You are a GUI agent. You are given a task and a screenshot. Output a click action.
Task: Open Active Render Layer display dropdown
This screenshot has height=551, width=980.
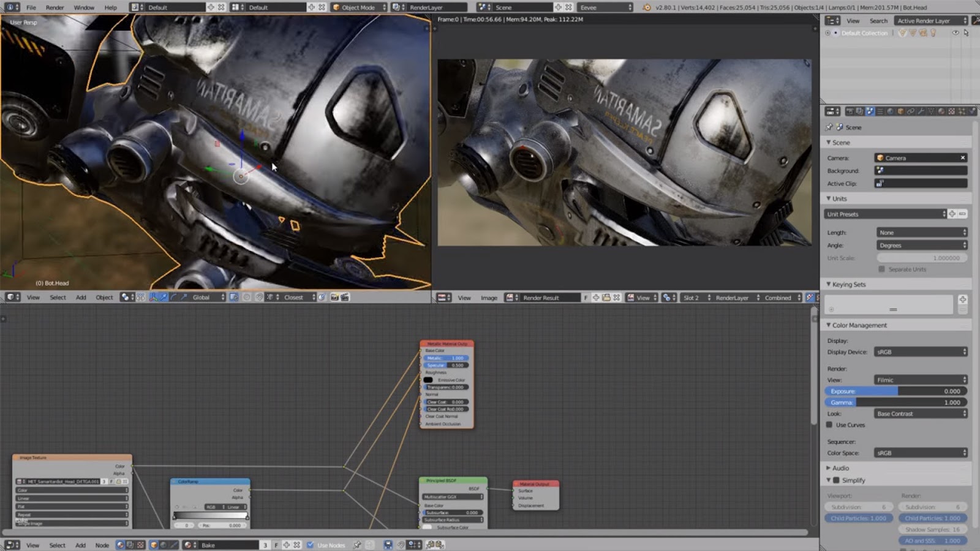point(930,20)
